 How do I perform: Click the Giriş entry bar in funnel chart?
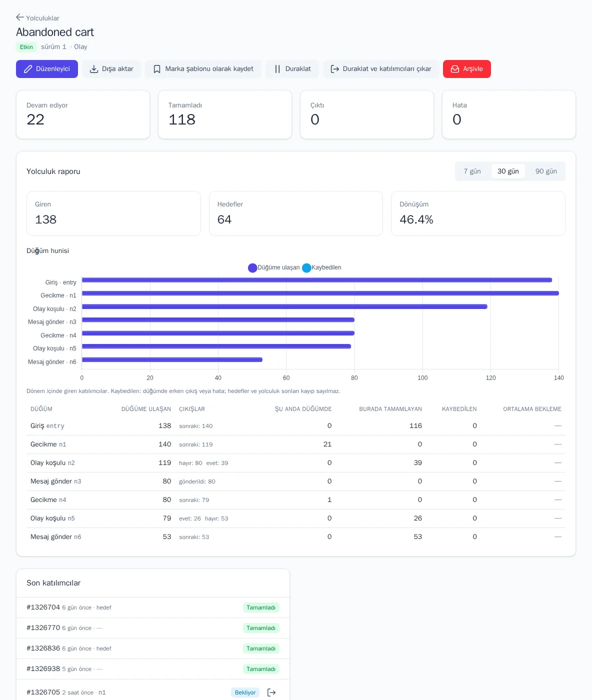(317, 280)
